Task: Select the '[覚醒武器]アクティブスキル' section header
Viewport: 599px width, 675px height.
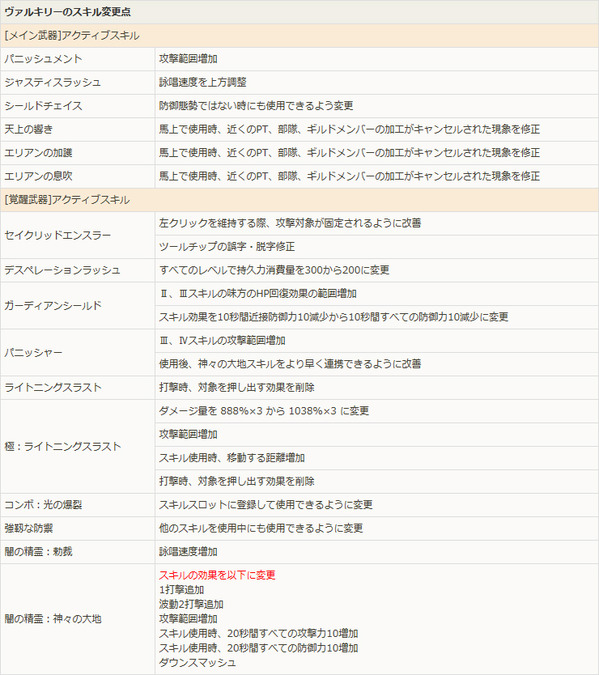Action: [x=67, y=200]
